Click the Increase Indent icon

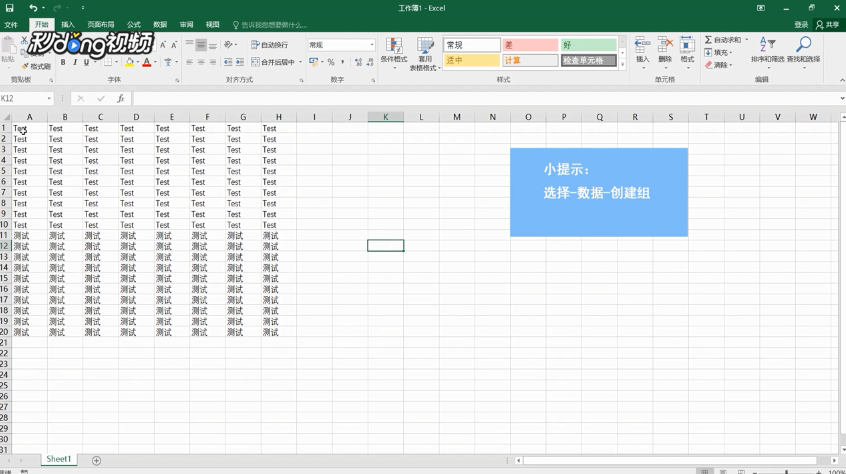tap(240, 63)
